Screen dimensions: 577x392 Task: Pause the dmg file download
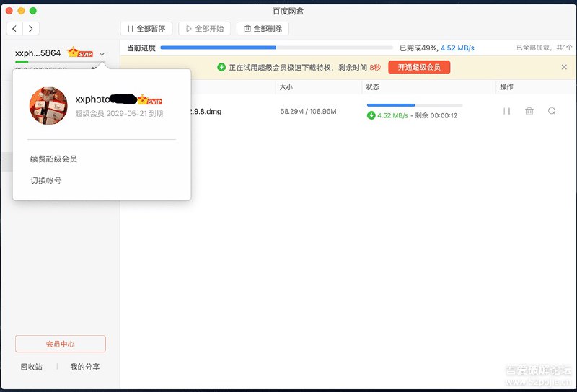pyautogui.click(x=507, y=111)
